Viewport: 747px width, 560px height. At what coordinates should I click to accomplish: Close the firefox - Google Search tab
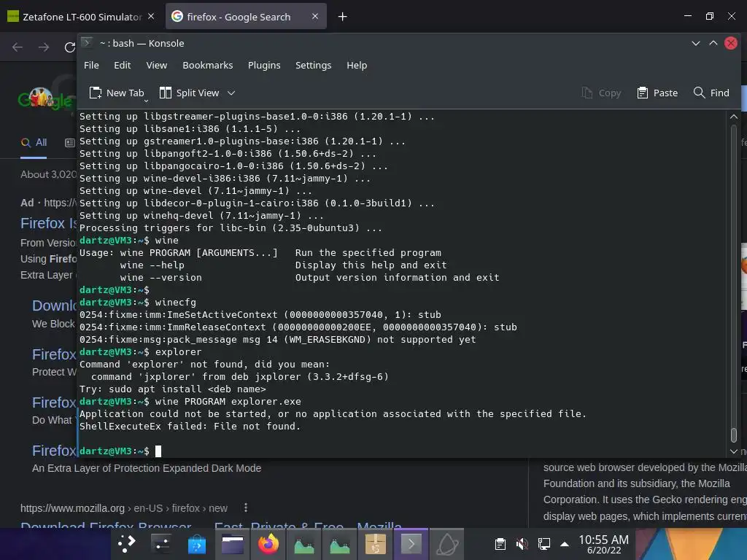315,16
